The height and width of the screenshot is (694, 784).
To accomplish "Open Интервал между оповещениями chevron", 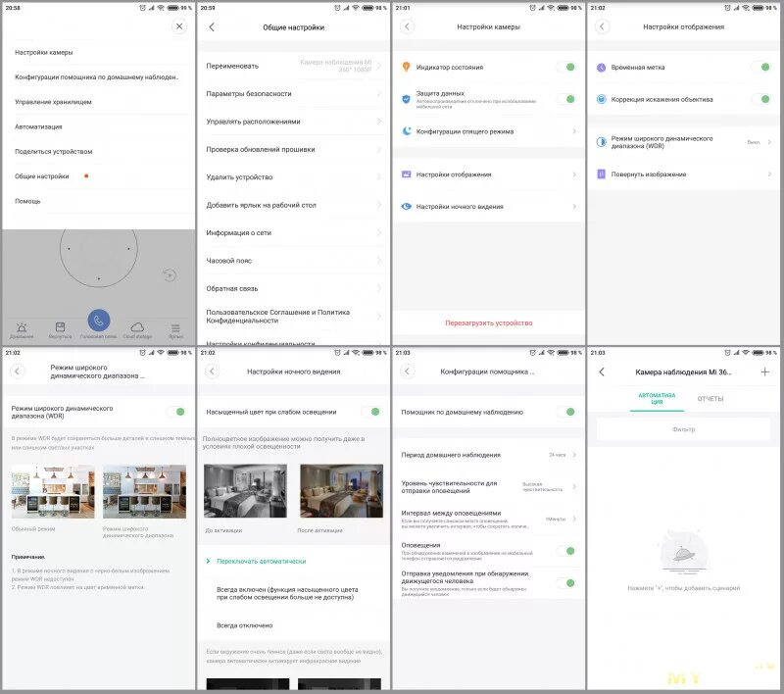I will pyautogui.click(x=574, y=519).
